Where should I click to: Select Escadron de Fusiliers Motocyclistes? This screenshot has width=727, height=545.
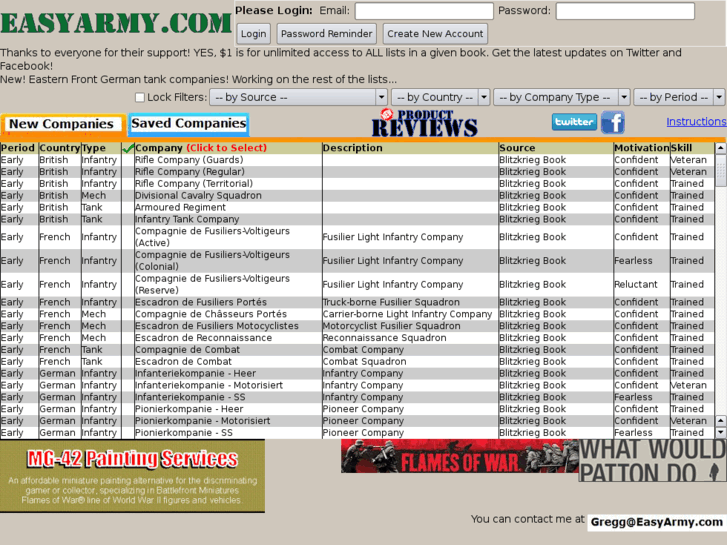[217, 326]
